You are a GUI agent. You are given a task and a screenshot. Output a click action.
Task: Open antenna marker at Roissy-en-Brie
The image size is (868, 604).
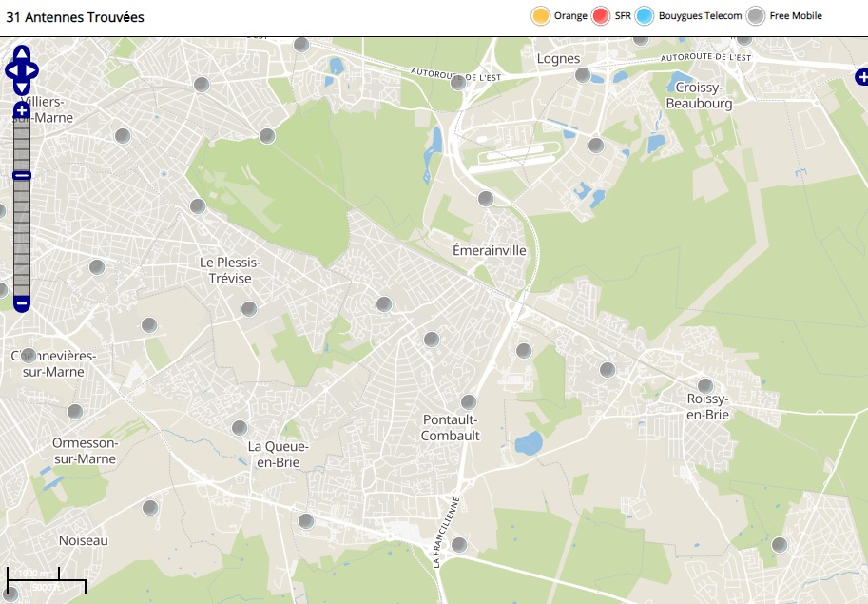click(x=705, y=385)
